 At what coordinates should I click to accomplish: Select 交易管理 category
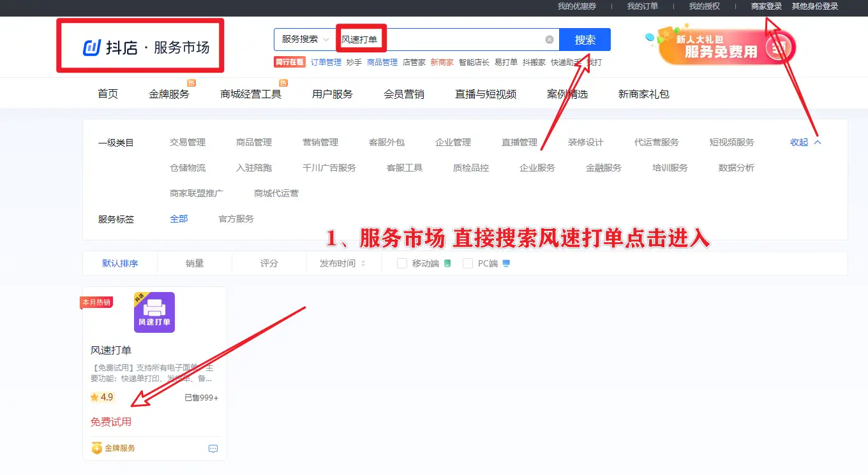[188, 142]
